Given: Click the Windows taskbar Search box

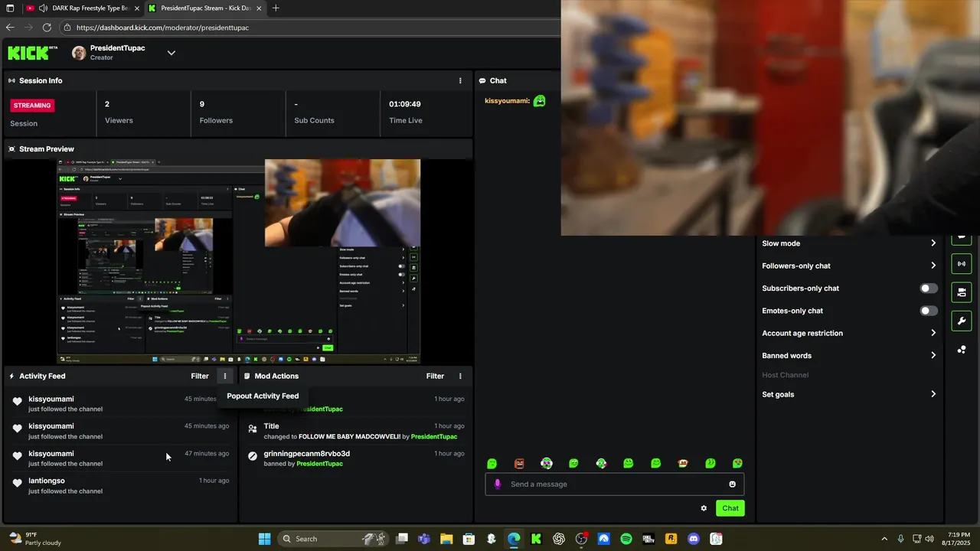Looking at the screenshot, I should pos(333,539).
